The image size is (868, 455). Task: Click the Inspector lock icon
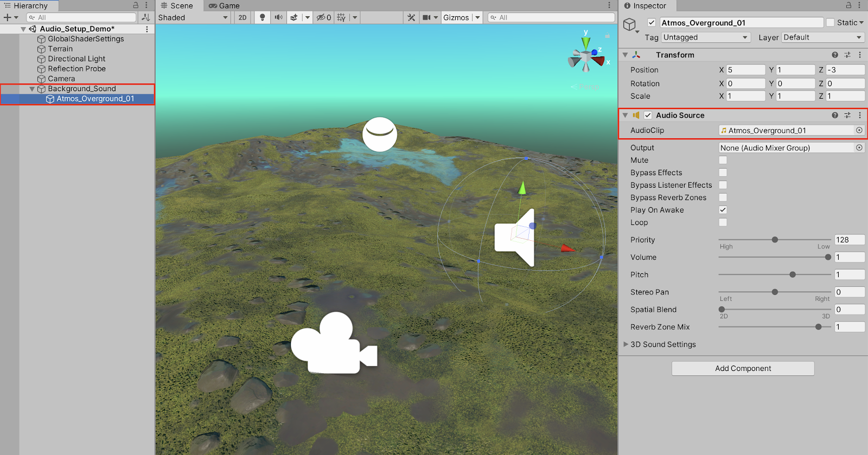point(848,5)
